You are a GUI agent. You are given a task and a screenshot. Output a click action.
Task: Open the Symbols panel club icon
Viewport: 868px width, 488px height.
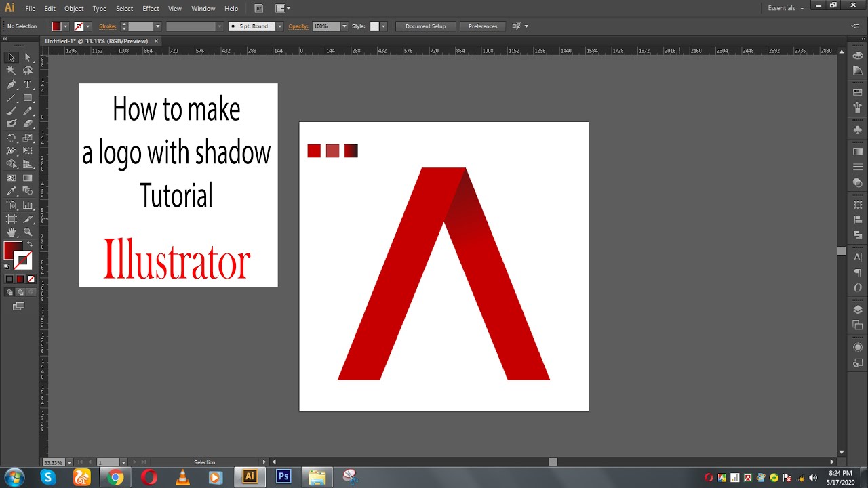click(858, 129)
